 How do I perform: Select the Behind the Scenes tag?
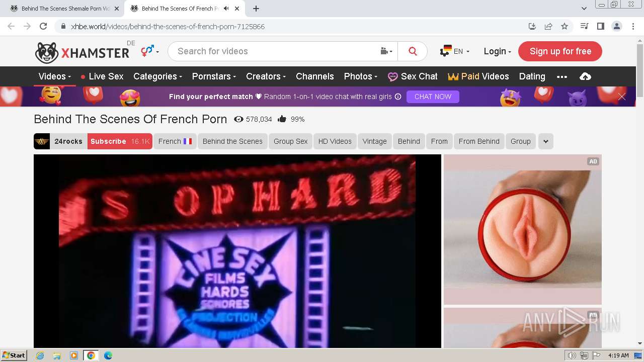tap(232, 141)
